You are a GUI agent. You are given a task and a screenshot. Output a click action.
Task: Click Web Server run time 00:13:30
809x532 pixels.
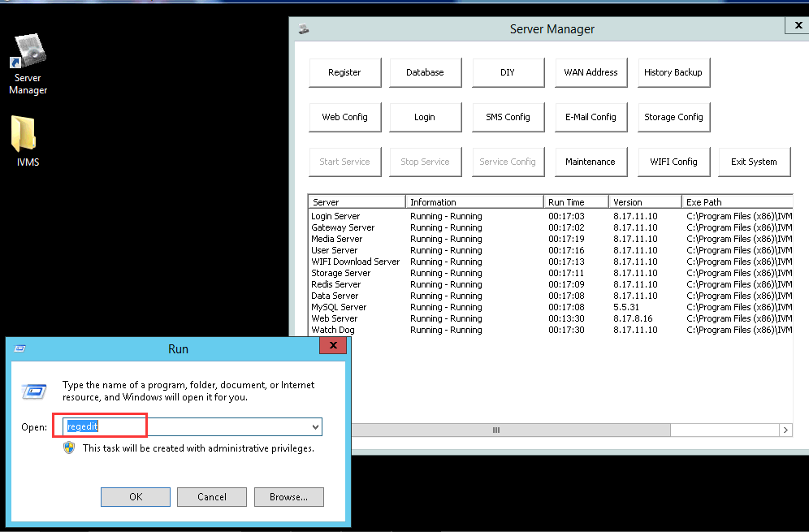pyautogui.click(x=566, y=318)
